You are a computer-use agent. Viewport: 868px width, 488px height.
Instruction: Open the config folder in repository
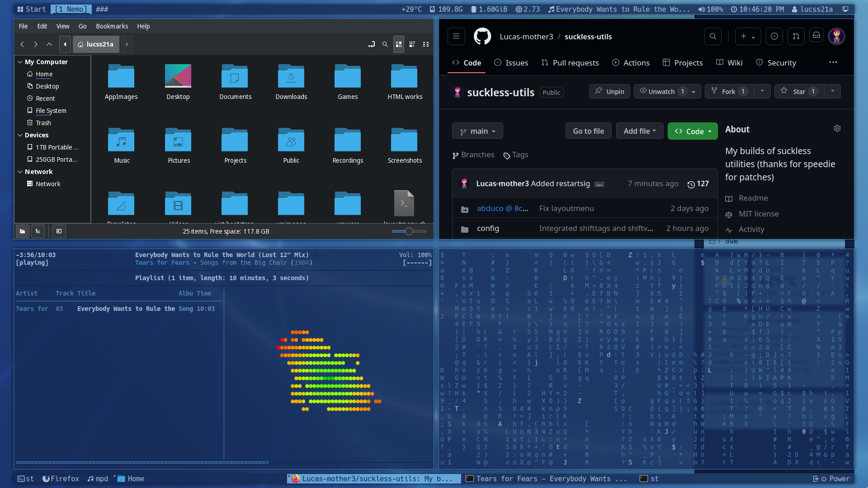pos(488,229)
